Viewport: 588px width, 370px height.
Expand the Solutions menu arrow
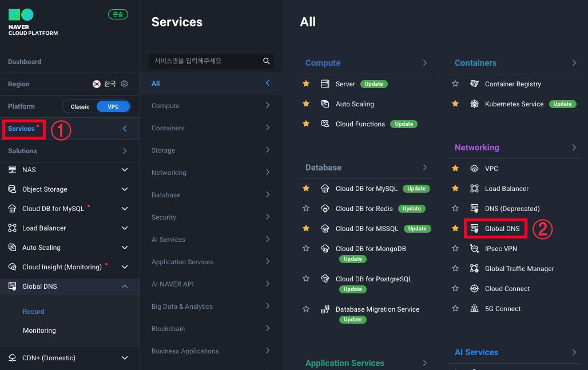point(125,151)
